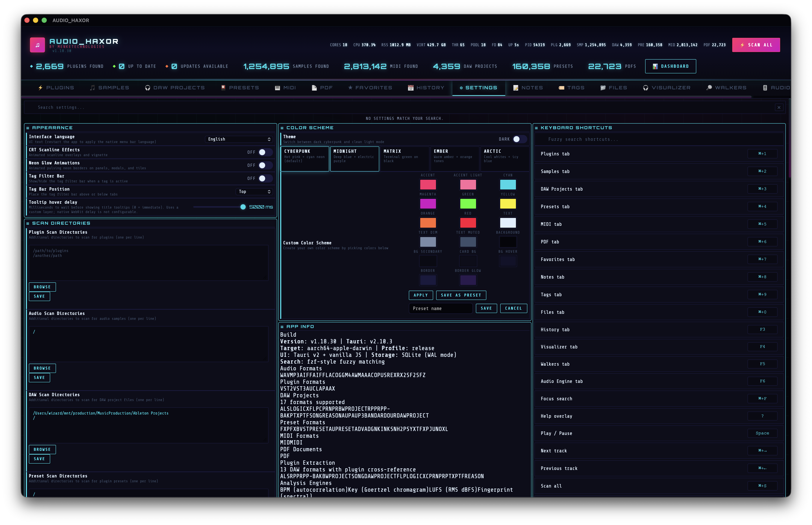This screenshot has width=812, height=525.
Task: Pick the Magenta color swatch
Action: (428, 204)
